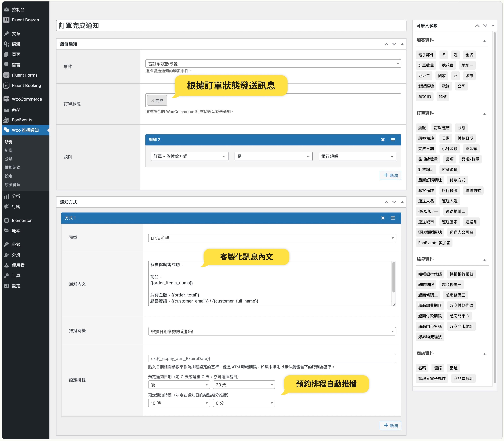504x441 pixels.
Task: Move 通知方式 panel up with arrow
Action: point(386,202)
